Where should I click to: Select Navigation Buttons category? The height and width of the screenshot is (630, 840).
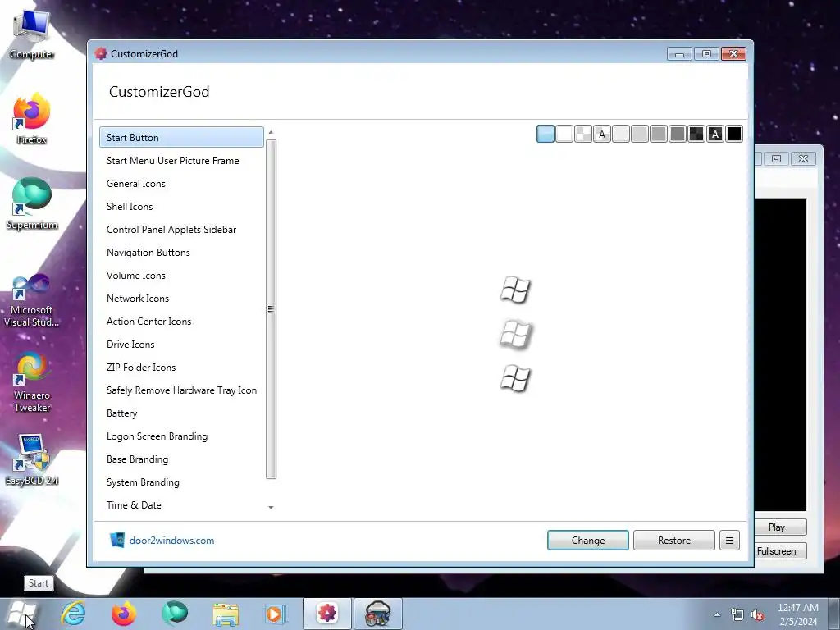click(181, 253)
